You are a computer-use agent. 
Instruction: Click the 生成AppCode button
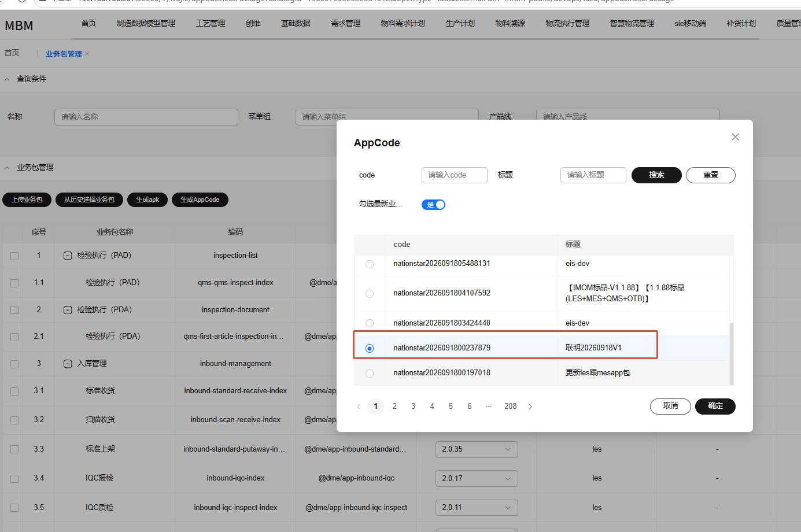coord(200,199)
